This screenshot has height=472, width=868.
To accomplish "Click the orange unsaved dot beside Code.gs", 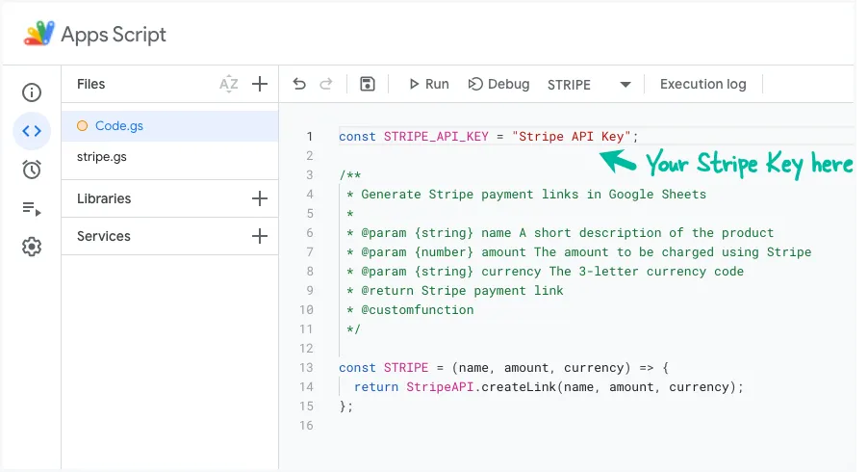I will [x=83, y=126].
